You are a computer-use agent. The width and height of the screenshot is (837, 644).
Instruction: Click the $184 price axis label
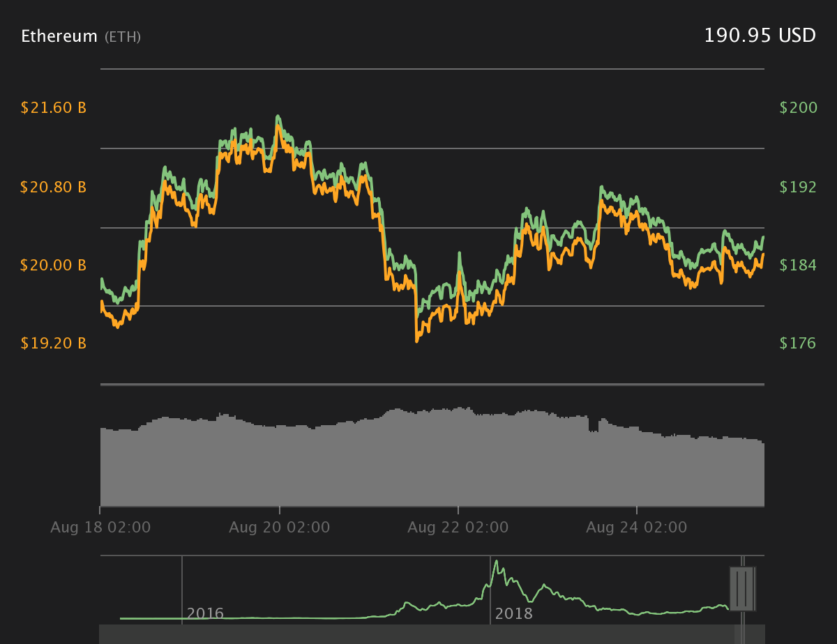click(798, 265)
